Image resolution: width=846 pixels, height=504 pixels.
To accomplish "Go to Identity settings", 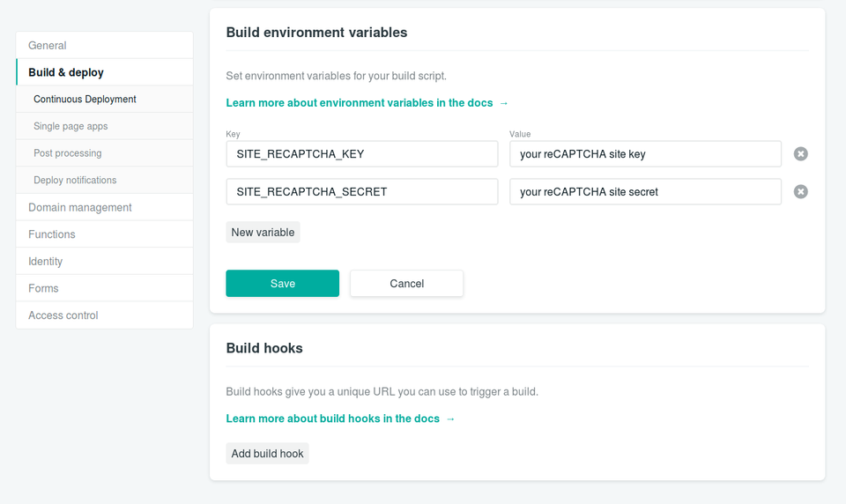I will 46,262.
